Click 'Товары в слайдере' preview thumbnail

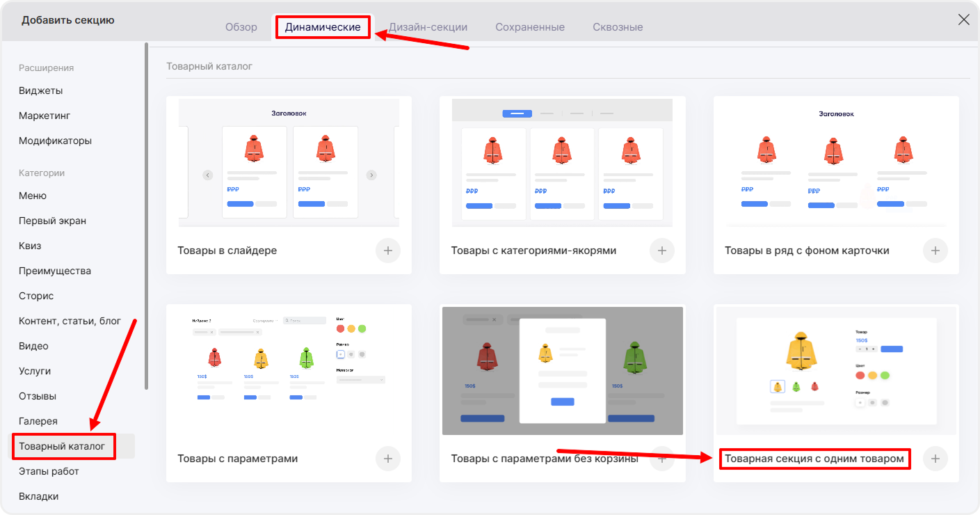click(x=289, y=162)
